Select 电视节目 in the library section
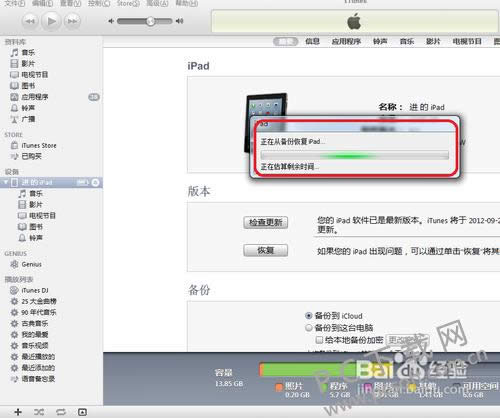Viewport: 500px width, 418px height. [35, 75]
